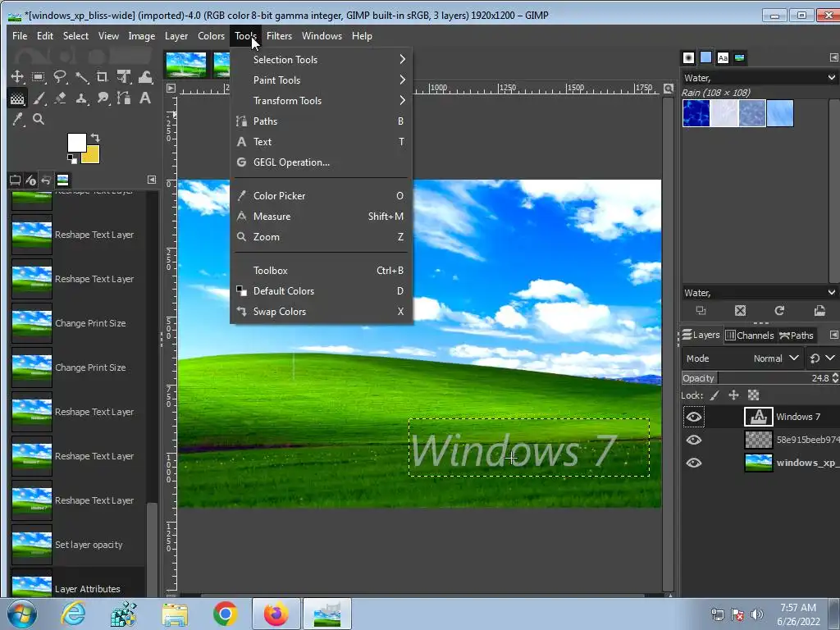The width and height of the screenshot is (840, 630).
Task: Open the Layers dock configuration menu
Action: tap(833, 335)
